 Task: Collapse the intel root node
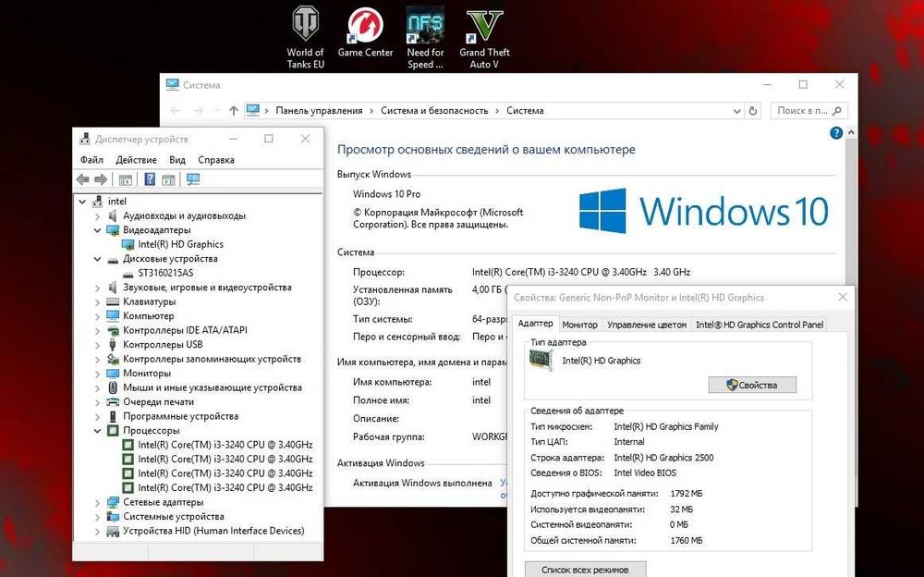point(82,202)
